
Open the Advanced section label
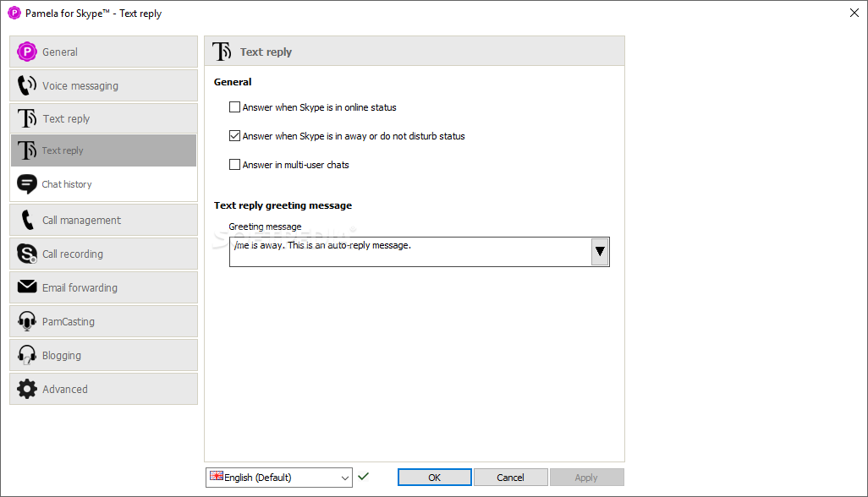[x=65, y=389]
